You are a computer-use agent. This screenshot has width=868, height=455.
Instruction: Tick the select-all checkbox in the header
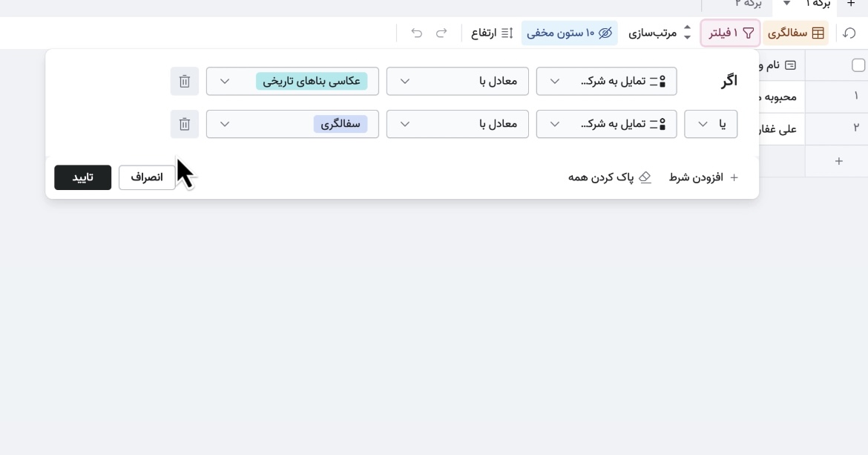[x=858, y=65]
